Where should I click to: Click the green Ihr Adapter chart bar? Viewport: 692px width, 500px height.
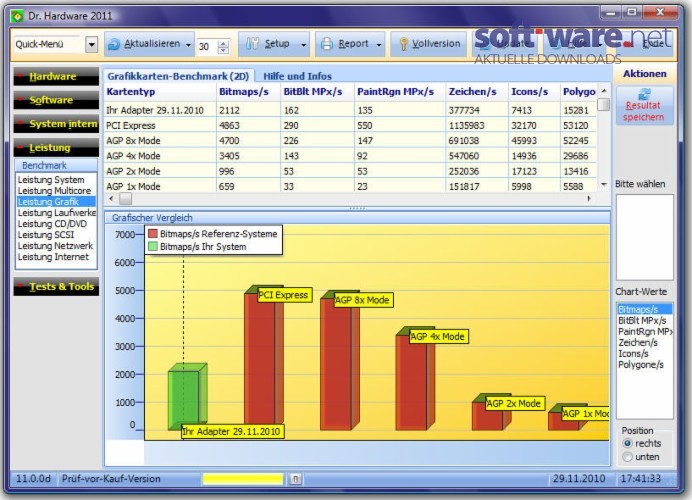coord(187,397)
